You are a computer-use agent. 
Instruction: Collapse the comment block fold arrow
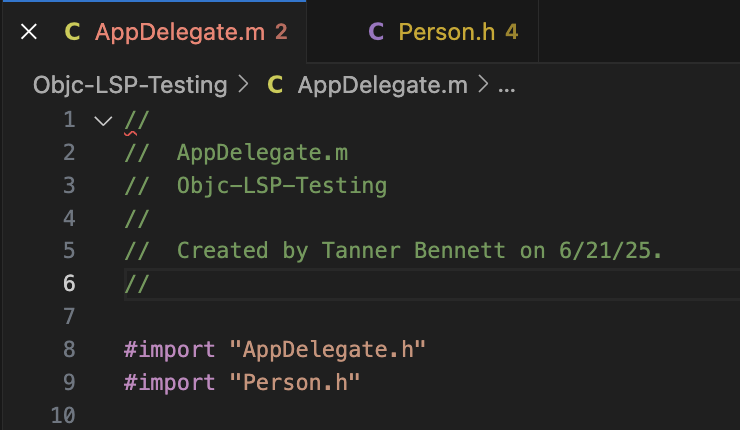point(103,121)
